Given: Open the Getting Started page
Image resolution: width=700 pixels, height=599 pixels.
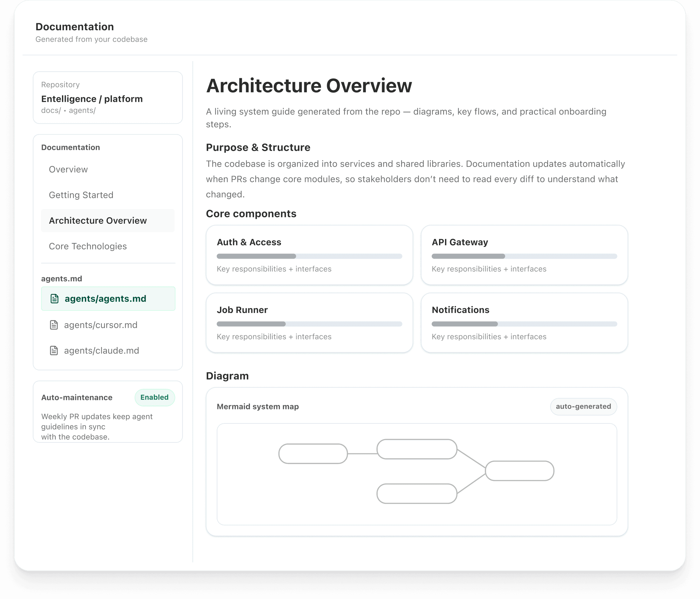Looking at the screenshot, I should pyautogui.click(x=81, y=195).
